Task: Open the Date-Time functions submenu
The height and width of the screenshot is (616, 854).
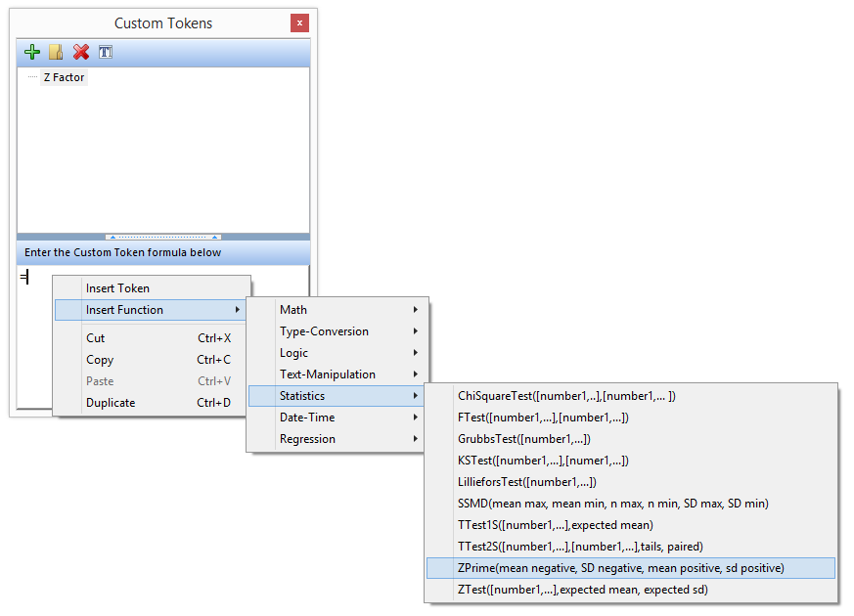Action: point(307,418)
